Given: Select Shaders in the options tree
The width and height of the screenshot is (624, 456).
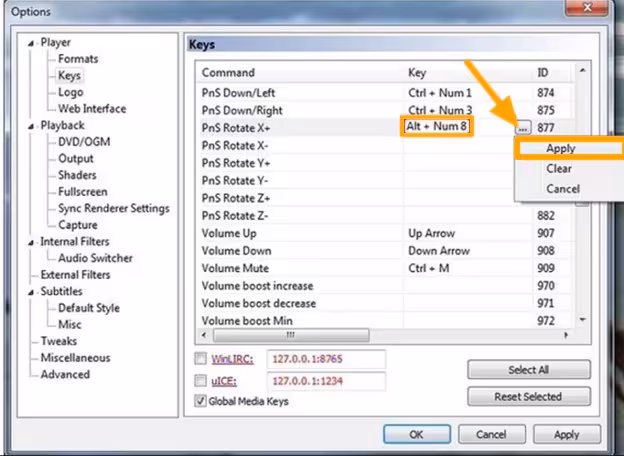Looking at the screenshot, I should tap(77, 175).
